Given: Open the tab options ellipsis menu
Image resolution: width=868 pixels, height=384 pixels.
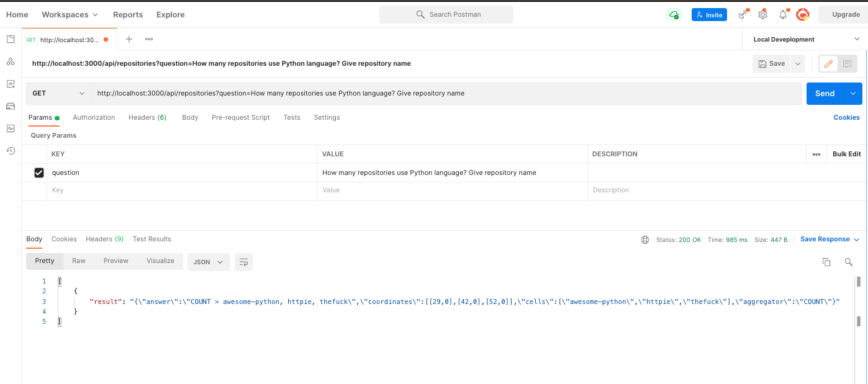Looking at the screenshot, I should point(149,39).
